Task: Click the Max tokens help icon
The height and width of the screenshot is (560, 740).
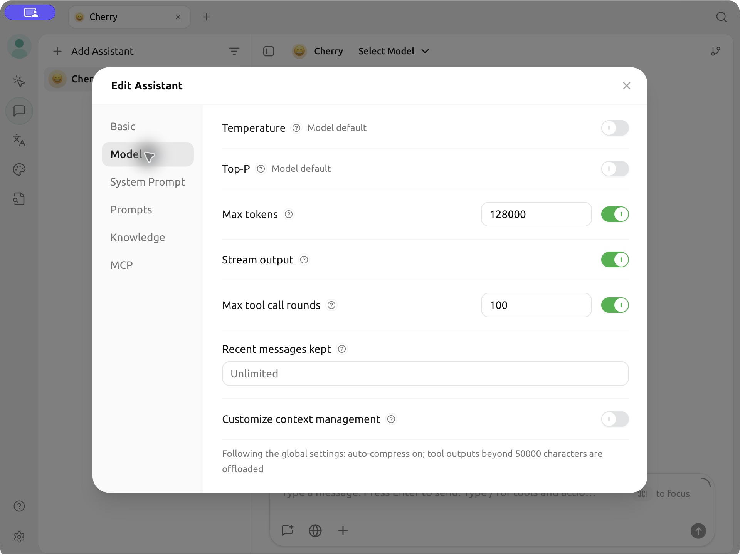Action: (x=289, y=214)
